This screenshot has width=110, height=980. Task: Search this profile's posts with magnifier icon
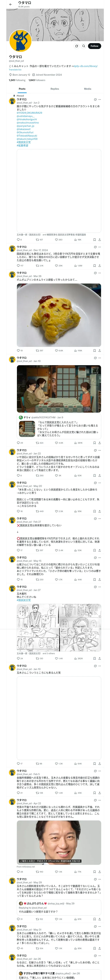(83, 46)
